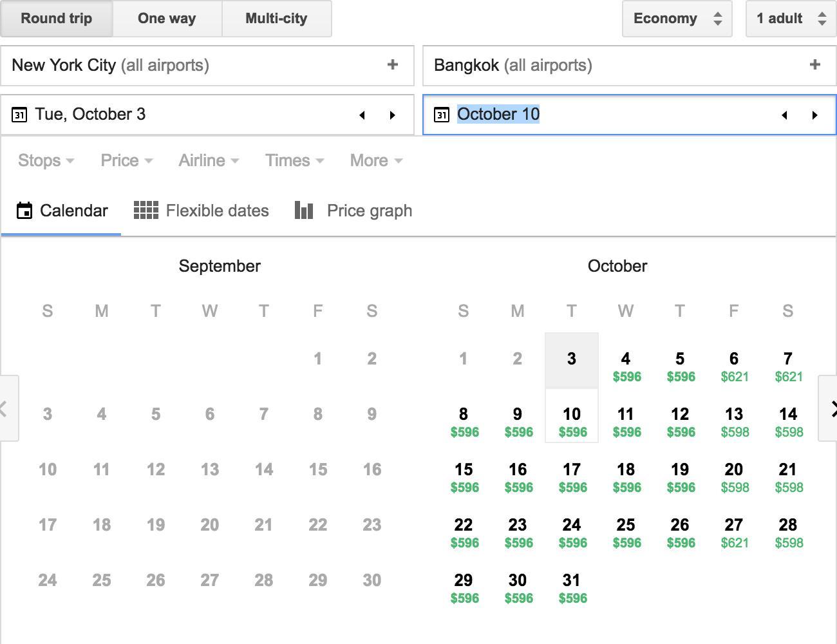Image resolution: width=837 pixels, height=644 pixels.
Task: Open the More filters dropdown
Action: [376, 160]
